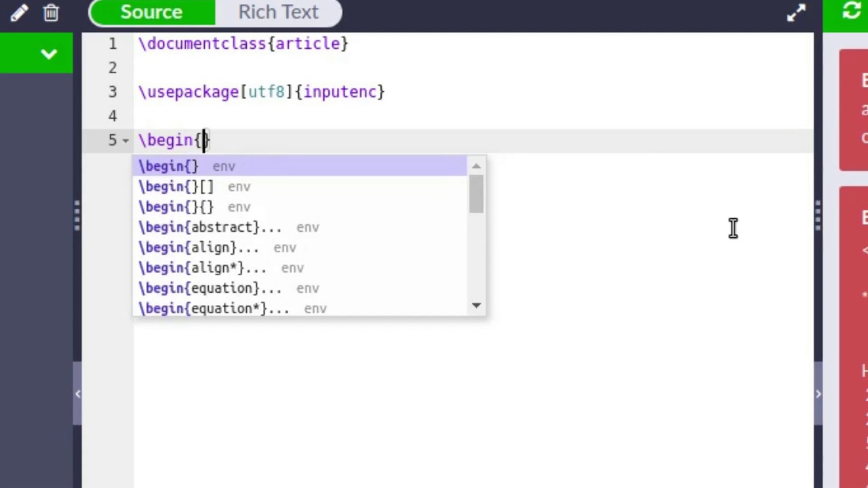Click \usepackage[utf8]{inputenc} on line 3
This screenshot has width=868, height=488.
[x=261, y=92]
